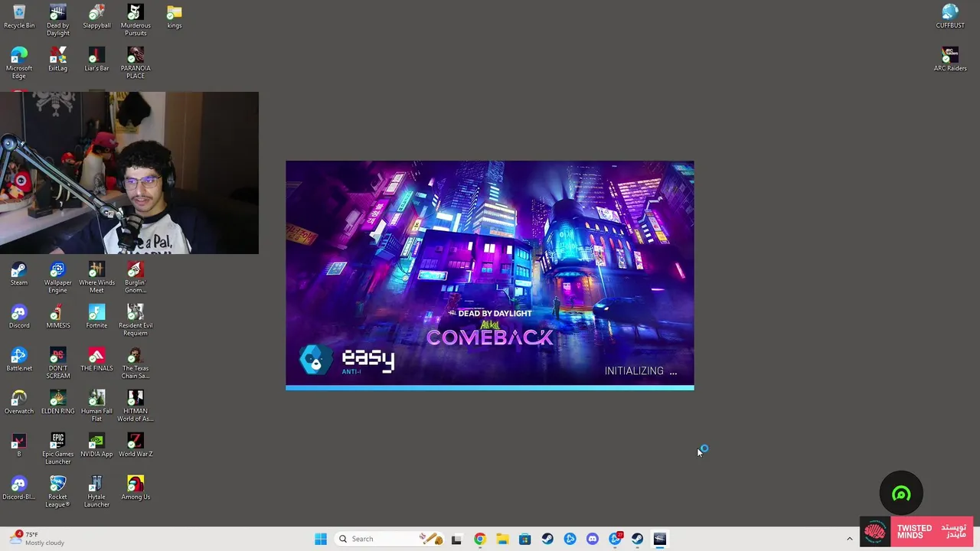Click the Easy Anti-Cheat loading progress bar
Image resolution: width=980 pixels, height=551 pixels.
[x=490, y=388]
